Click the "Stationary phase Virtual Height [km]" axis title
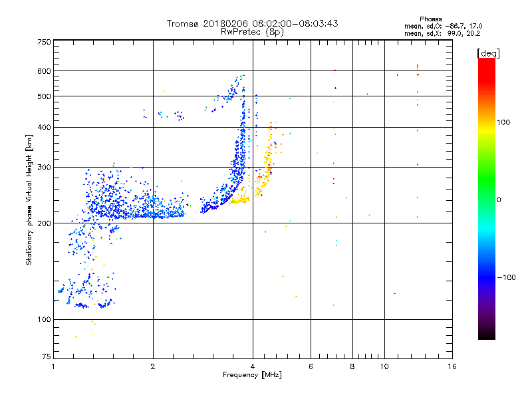 coord(29,199)
